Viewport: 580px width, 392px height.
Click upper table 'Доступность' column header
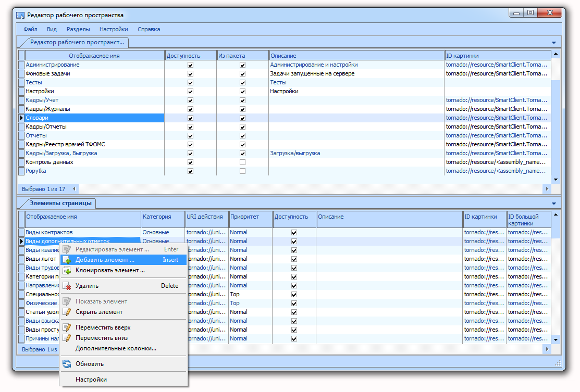click(191, 56)
